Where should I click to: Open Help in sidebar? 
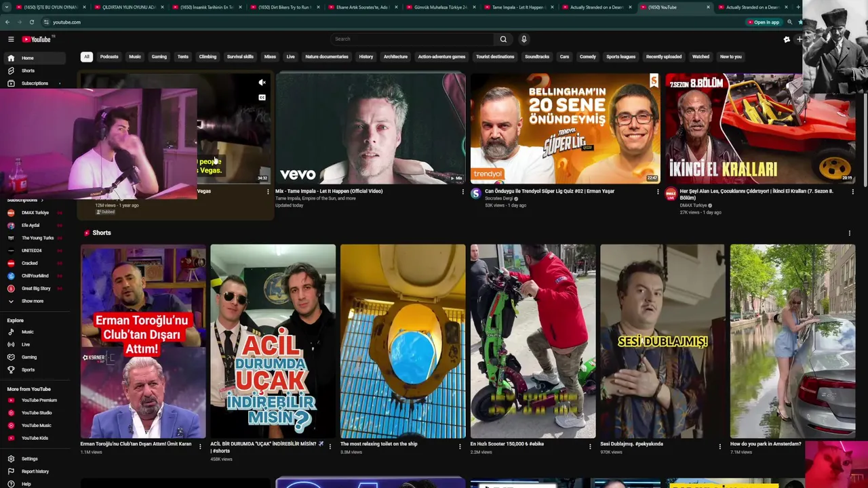(26, 484)
